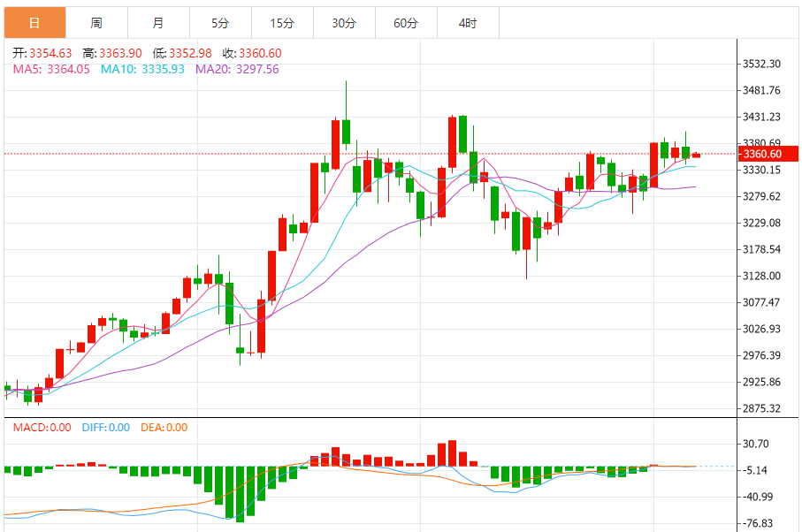Select the 5分 timeframe tab

point(219,23)
